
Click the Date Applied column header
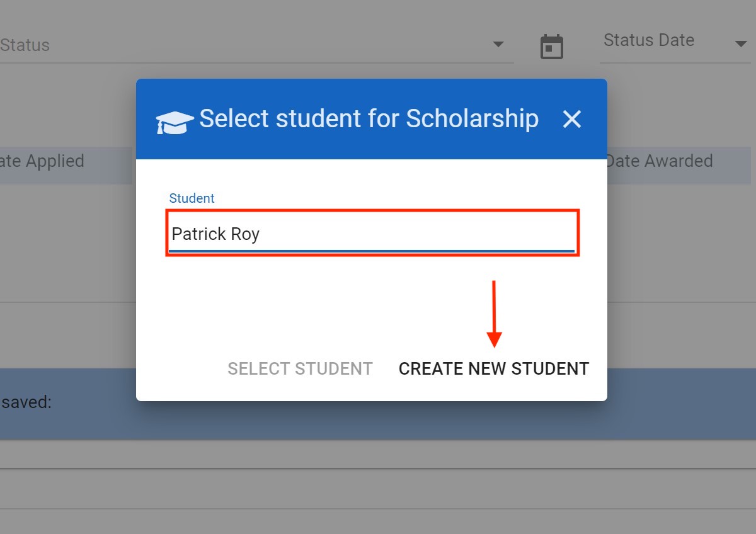(42, 161)
